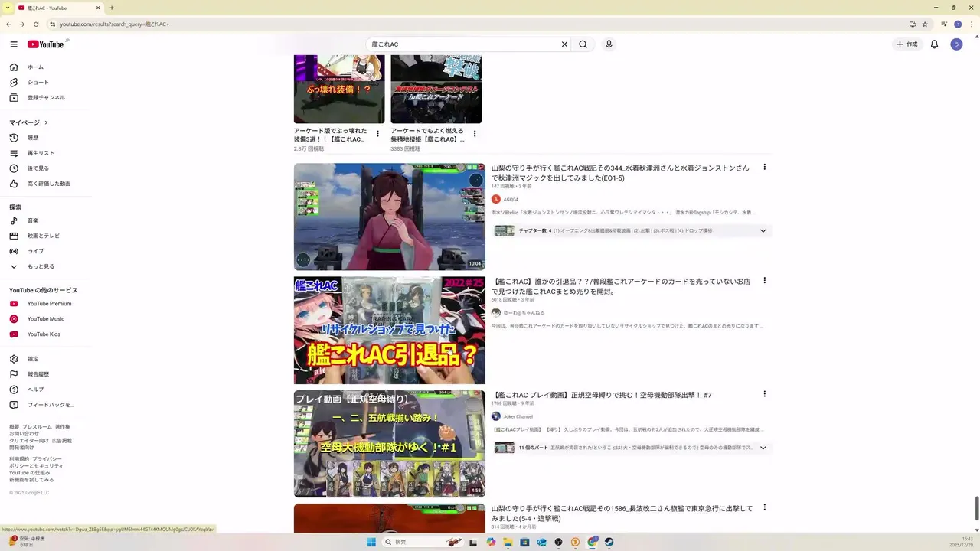Viewport: 980px width, 551px height.
Task: Open the YouTube hamburger guide menu
Action: pos(14,44)
